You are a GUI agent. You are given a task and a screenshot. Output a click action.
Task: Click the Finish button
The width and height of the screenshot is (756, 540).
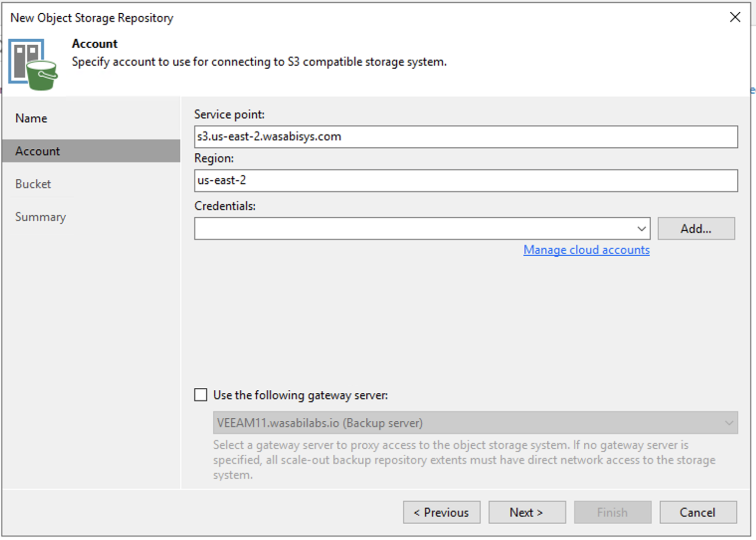(x=613, y=513)
